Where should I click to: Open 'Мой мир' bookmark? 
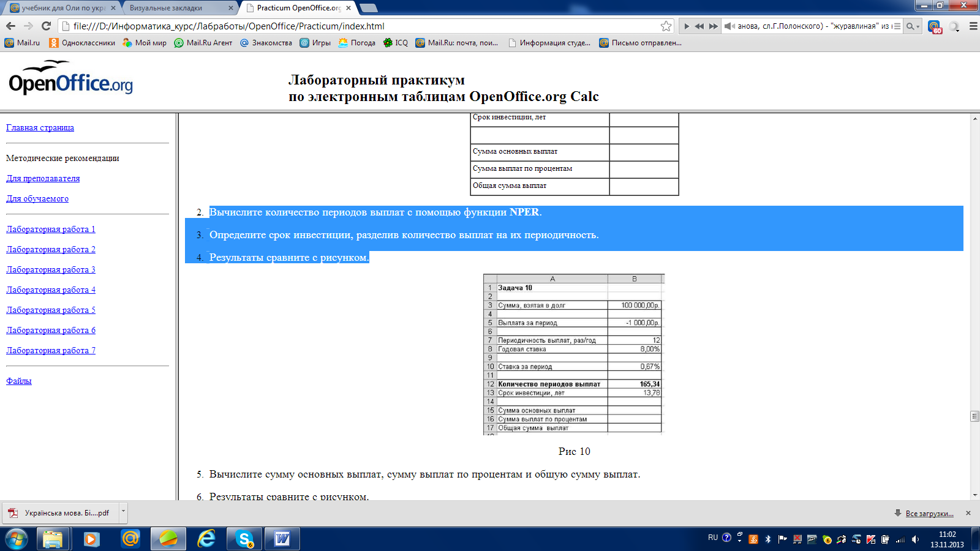point(145,43)
